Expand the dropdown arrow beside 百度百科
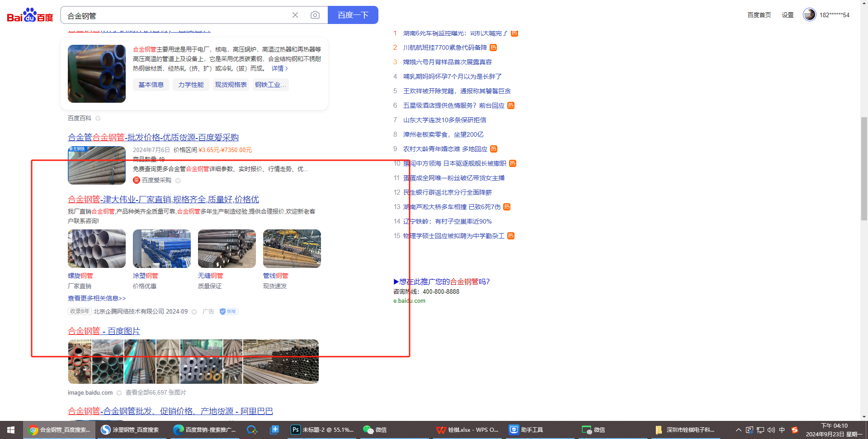868x439 pixels. tap(98, 119)
